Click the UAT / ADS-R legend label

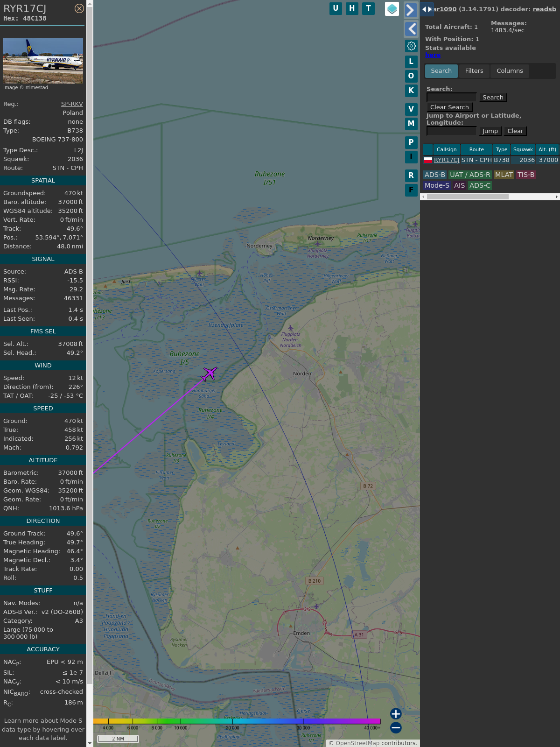tap(470, 175)
